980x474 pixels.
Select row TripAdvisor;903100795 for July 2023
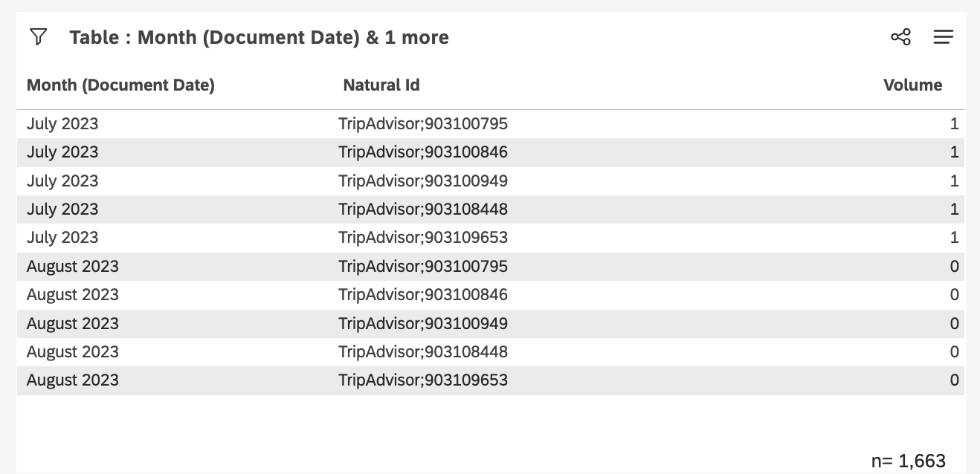(x=425, y=123)
